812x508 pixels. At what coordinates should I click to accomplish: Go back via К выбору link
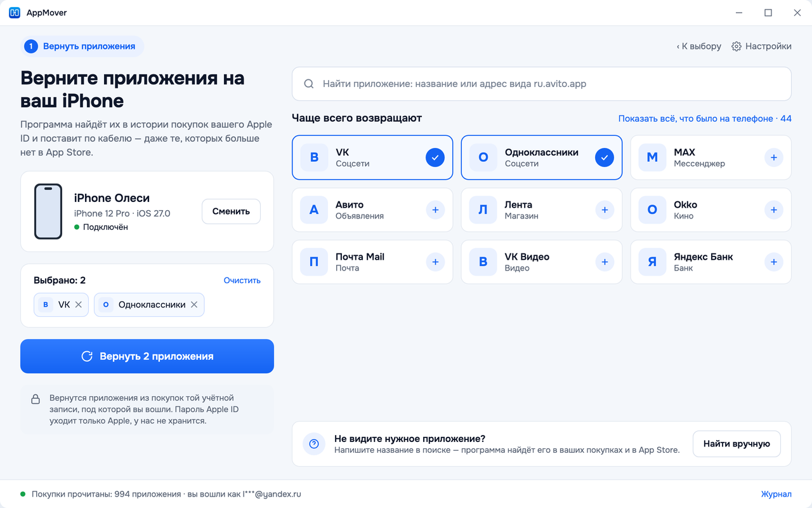tap(699, 46)
